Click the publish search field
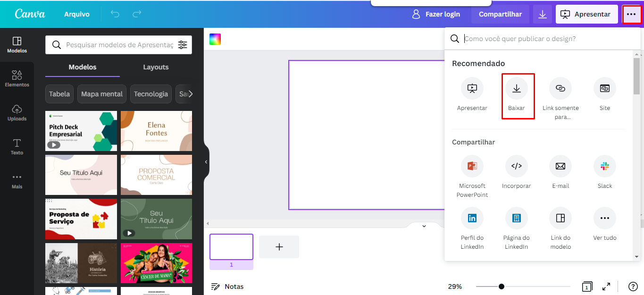This screenshot has width=644, height=295. tap(543, 39)
